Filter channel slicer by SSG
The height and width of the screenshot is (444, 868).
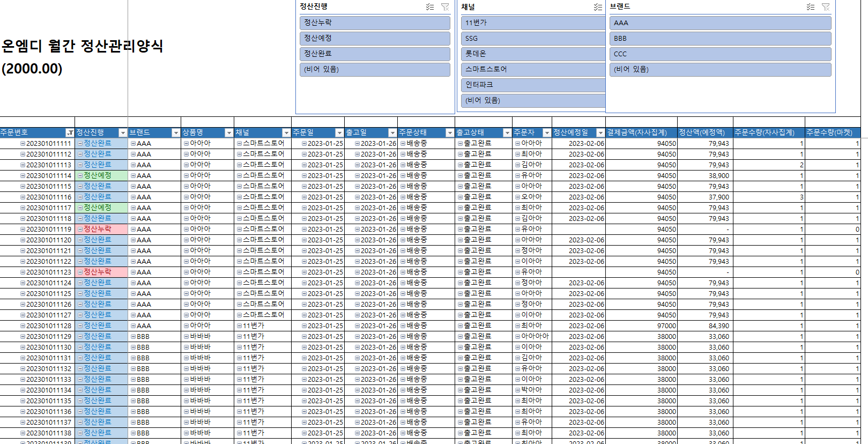533,38
